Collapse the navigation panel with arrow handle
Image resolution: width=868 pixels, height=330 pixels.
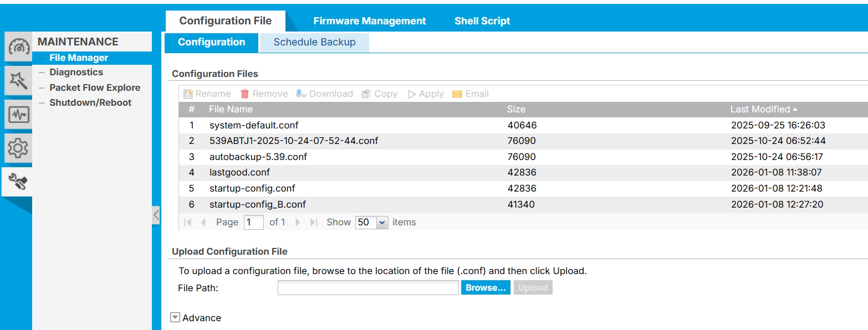point(156,215)
